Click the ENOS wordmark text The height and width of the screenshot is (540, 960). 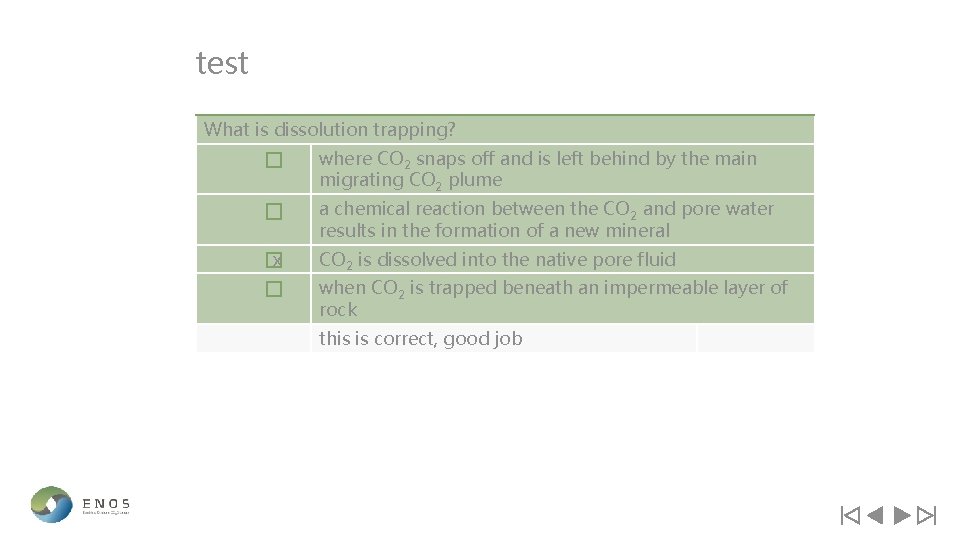[x=106, y=503]
